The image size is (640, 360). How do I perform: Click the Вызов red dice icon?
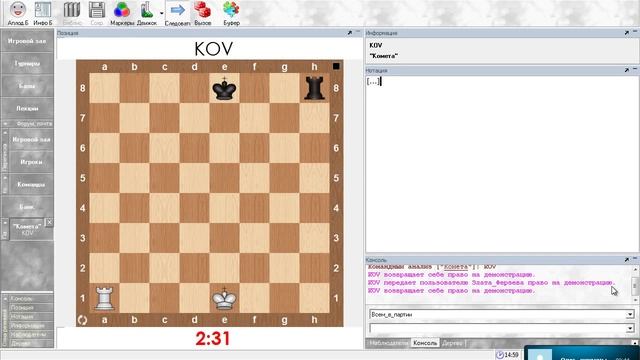click(202, 10)
